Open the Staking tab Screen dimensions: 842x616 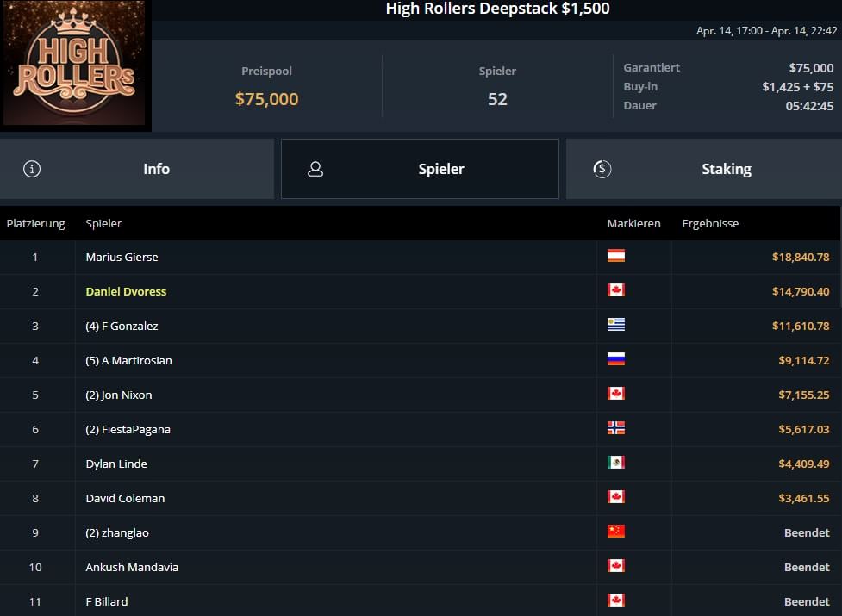tap(726, 169)
